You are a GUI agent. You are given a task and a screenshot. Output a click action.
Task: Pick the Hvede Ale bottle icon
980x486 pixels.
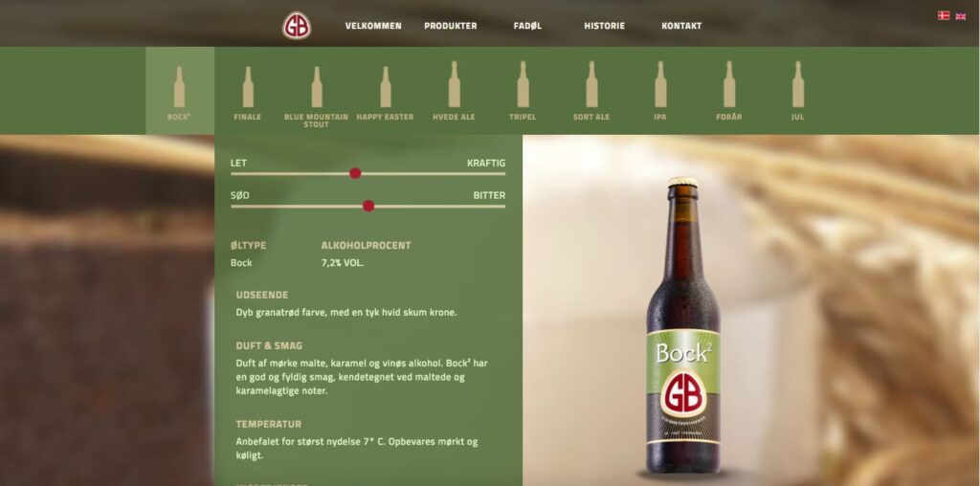tap(455, 84)
